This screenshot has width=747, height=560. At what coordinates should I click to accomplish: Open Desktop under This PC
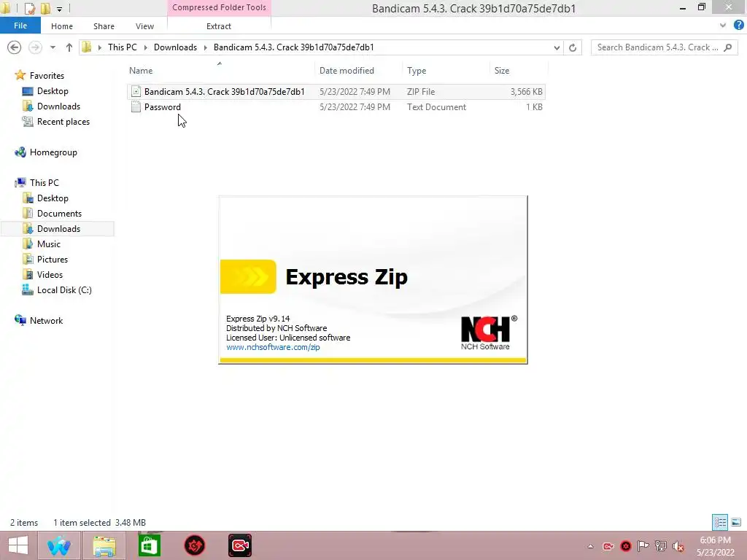(53, 198)
